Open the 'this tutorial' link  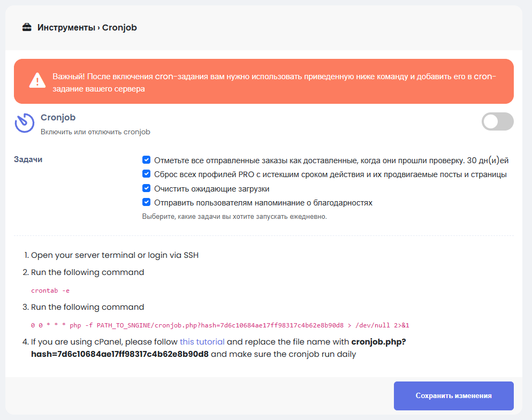click(x=202, y=341)
